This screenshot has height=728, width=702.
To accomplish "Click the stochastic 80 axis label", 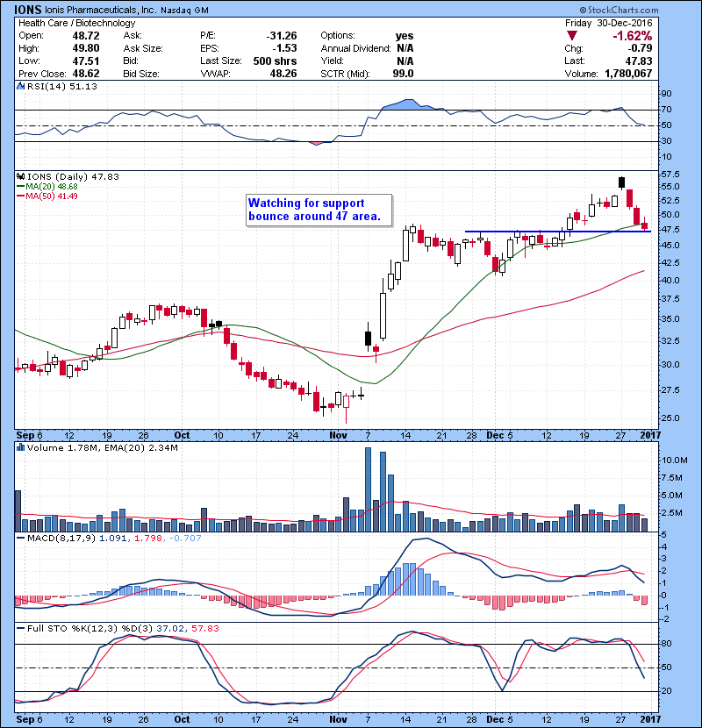I will [x=666, y=644].
